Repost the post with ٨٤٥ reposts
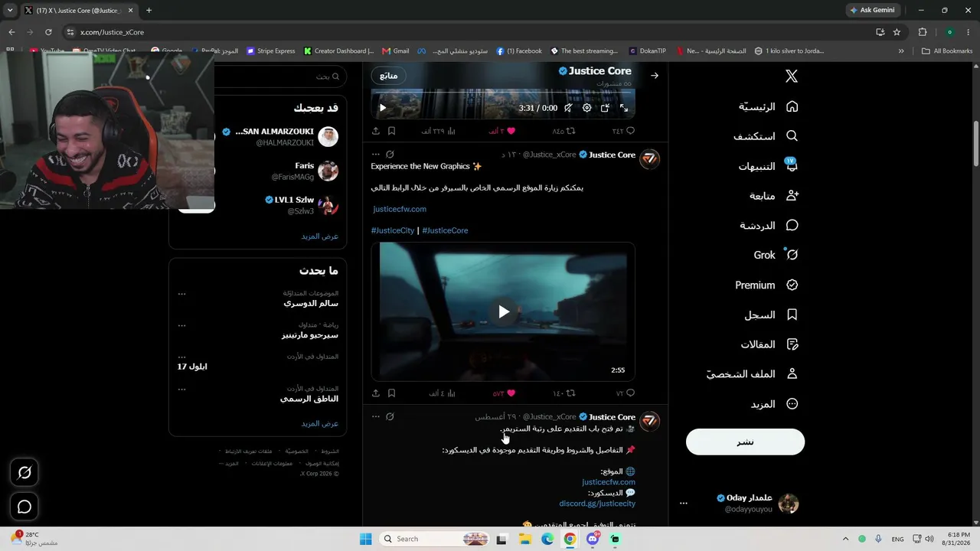 click(563, 131)
